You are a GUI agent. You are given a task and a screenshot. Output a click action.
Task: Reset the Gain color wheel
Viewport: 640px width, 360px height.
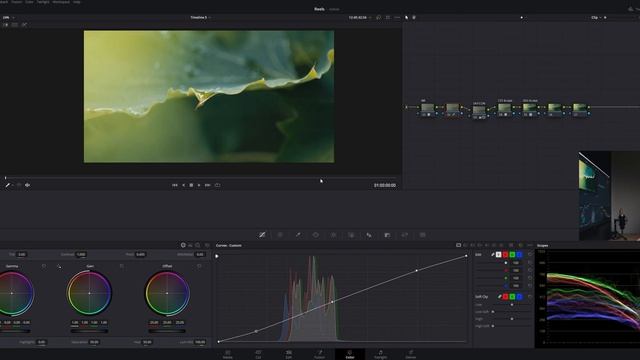122,266
